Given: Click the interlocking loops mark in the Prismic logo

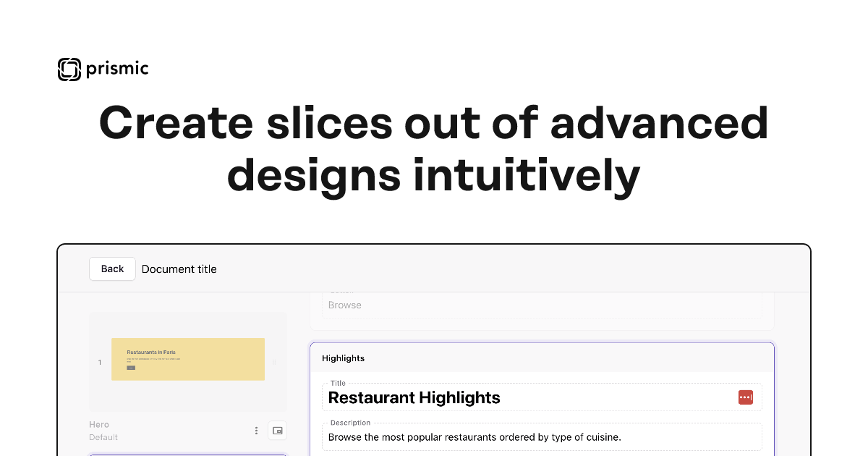Looking at the screenshot, I should [x=69, y=69].
